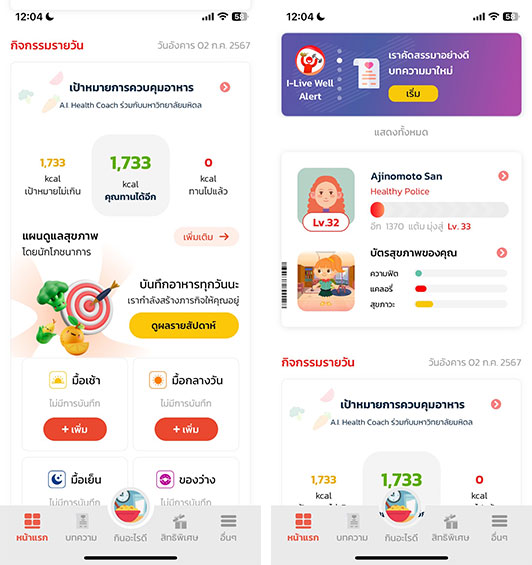
Task: Open เพิ่มเติม more link in health plan
Action: point(206,237)
